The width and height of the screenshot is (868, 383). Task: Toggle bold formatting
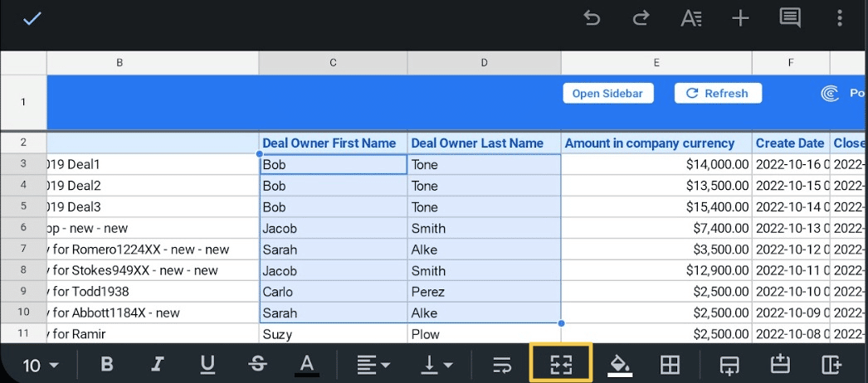[106, 365]
